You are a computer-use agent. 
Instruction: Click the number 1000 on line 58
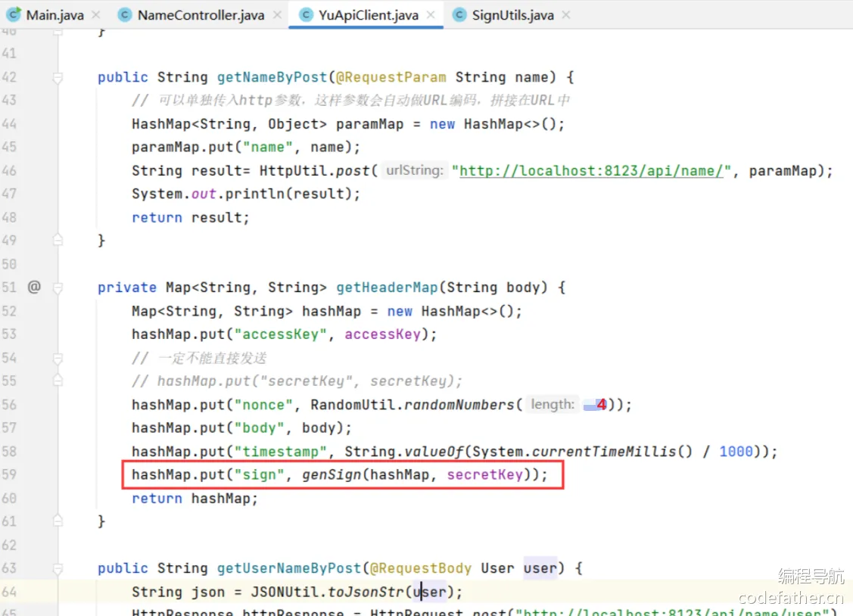[736, 451]
